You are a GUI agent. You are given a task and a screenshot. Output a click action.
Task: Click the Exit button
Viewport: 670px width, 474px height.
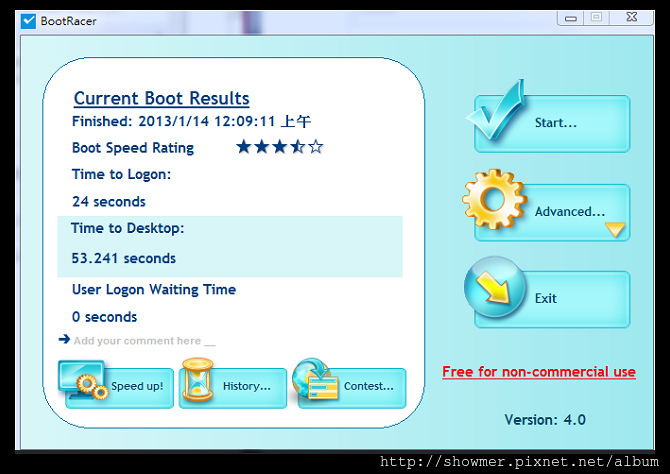(x=552, y=299)
